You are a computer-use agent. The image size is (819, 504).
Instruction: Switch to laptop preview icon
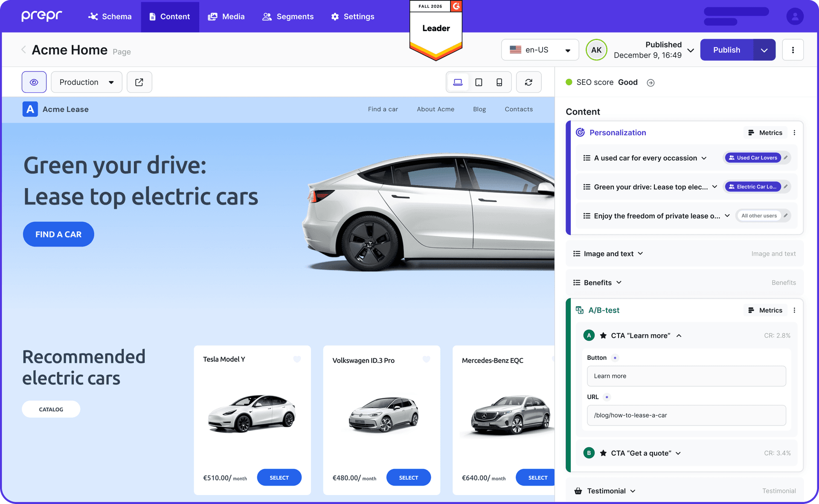(458, 82)
